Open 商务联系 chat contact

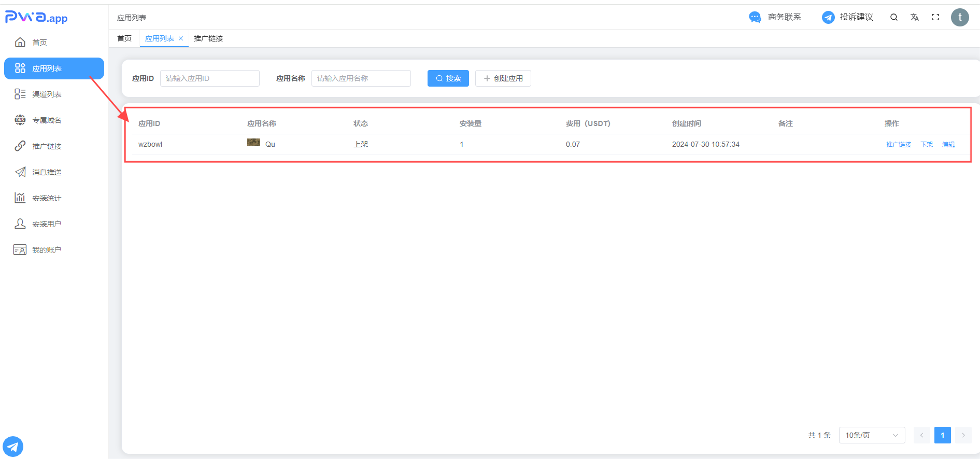[x=775, y=17]
